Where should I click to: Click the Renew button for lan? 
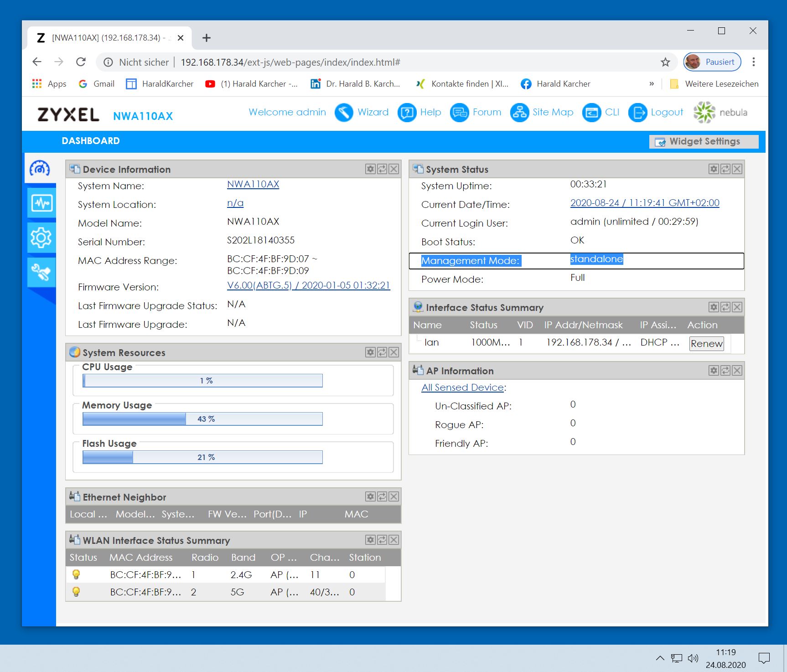[x=706, y=343]
